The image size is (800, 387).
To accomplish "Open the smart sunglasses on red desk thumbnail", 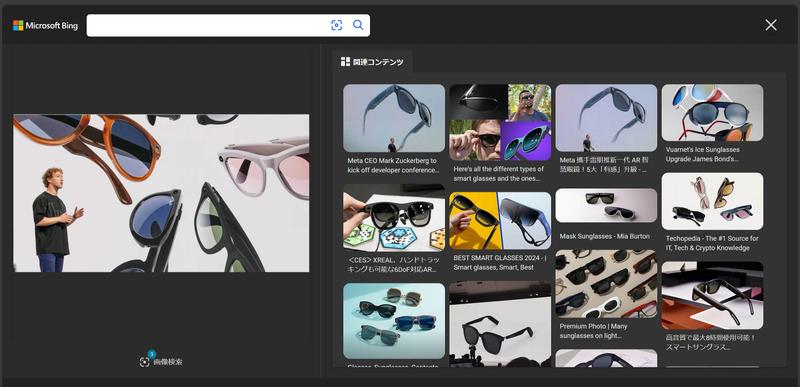I will click(712, 295).
